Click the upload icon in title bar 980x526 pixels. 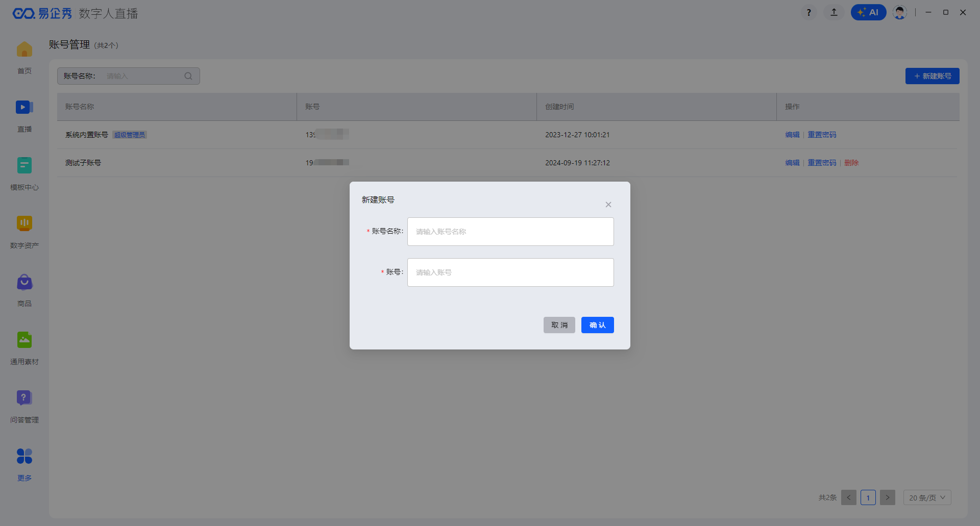click(x=834, y=12)
